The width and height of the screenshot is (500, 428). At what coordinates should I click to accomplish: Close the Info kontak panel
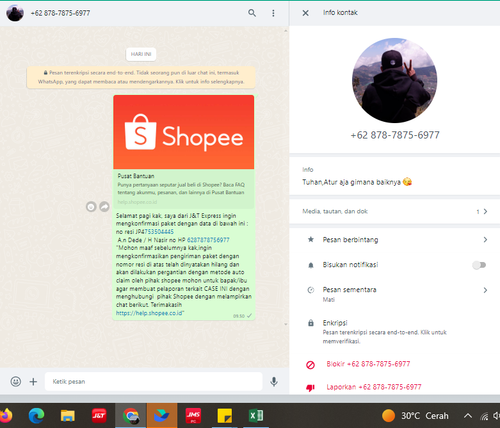click(305, 13)
